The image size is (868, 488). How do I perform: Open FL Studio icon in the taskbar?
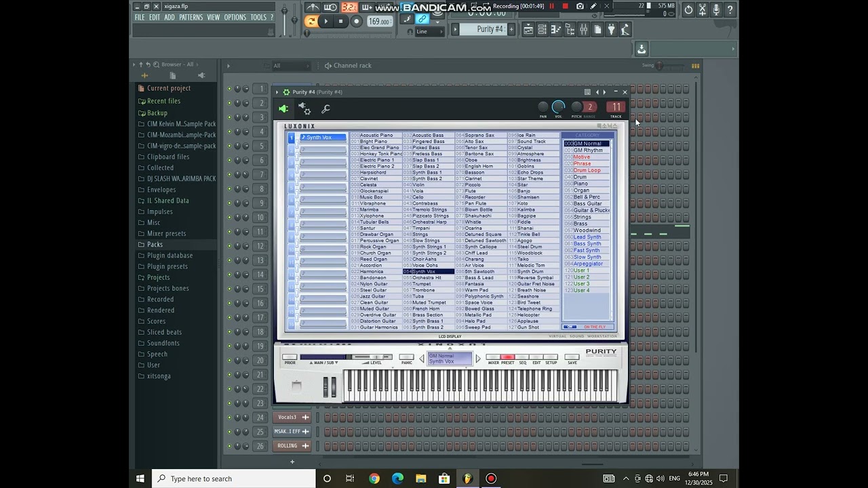[x=467, y=479]
